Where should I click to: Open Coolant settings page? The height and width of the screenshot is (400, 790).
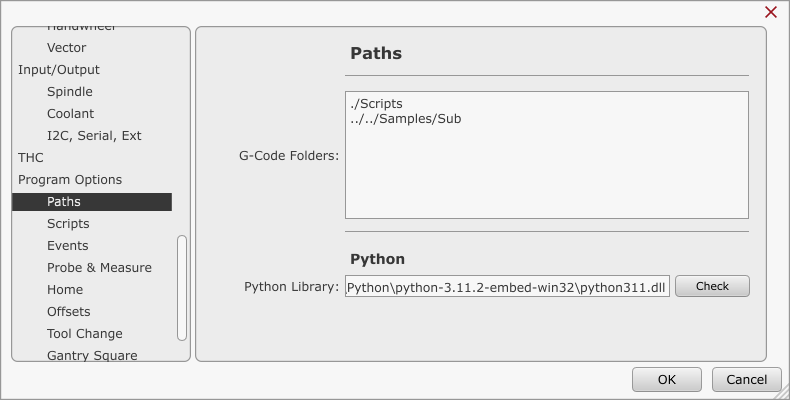[70, 114]
